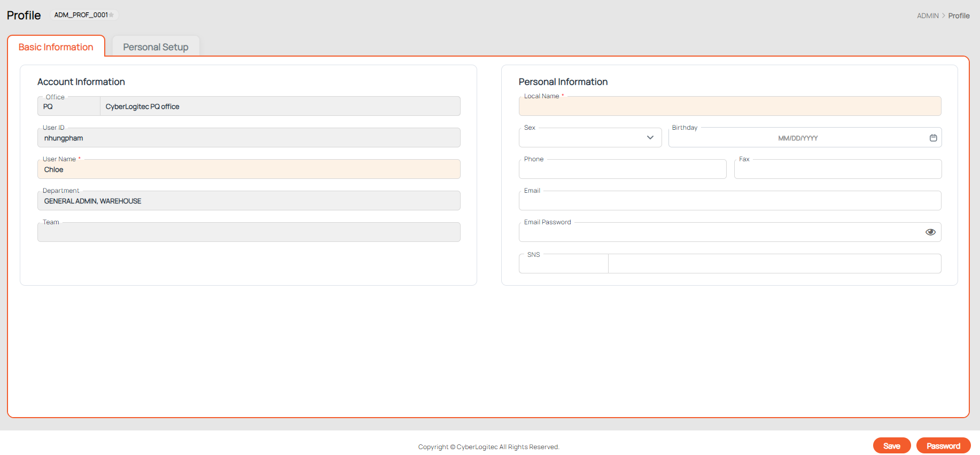Click the Department field showing GENERAL ADMIN
This screenshot has height=455, width=980.
tap(248, 201)
